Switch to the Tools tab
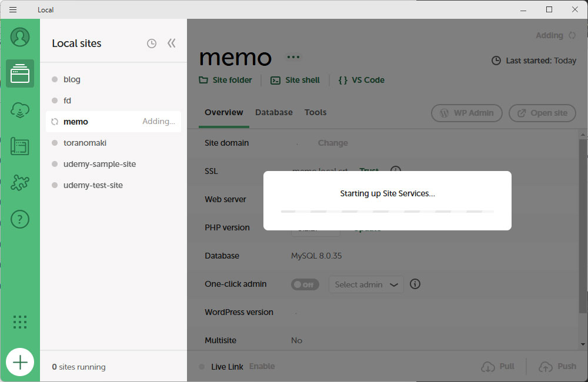Viewport: 588px width, 382px height. 315,112
